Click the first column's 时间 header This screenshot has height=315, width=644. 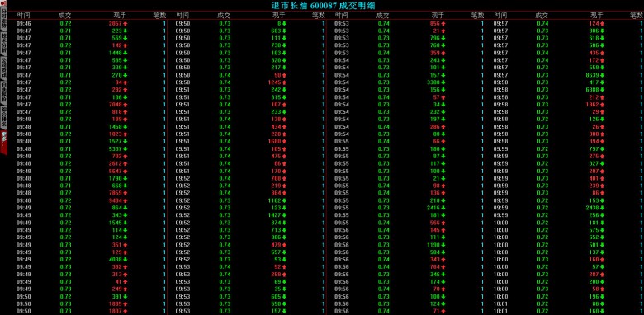(23, 15)
